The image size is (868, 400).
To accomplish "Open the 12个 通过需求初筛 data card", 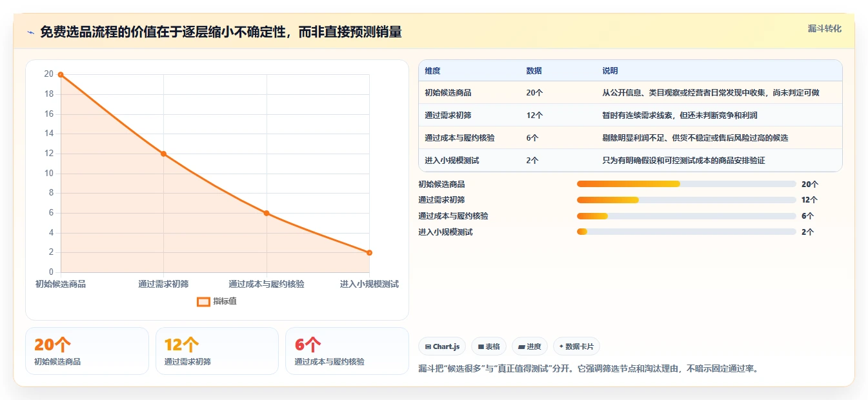I will tap(217, 351).
